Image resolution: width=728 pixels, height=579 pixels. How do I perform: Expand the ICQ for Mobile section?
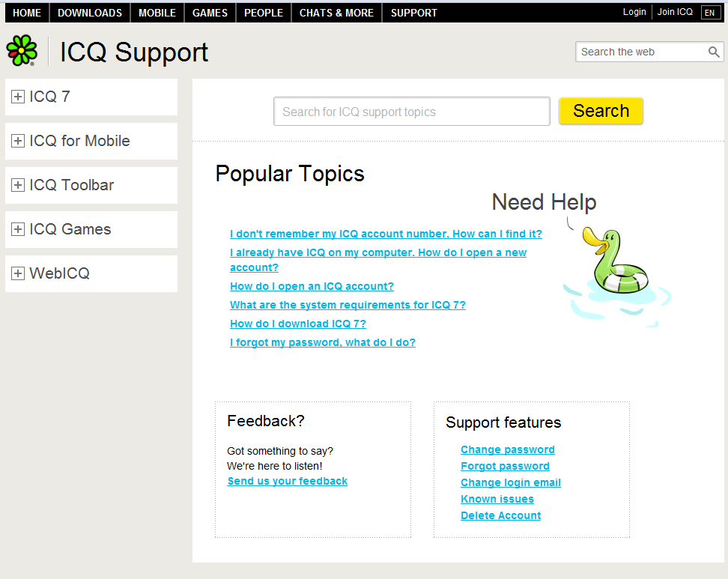[x=18, y=141]
